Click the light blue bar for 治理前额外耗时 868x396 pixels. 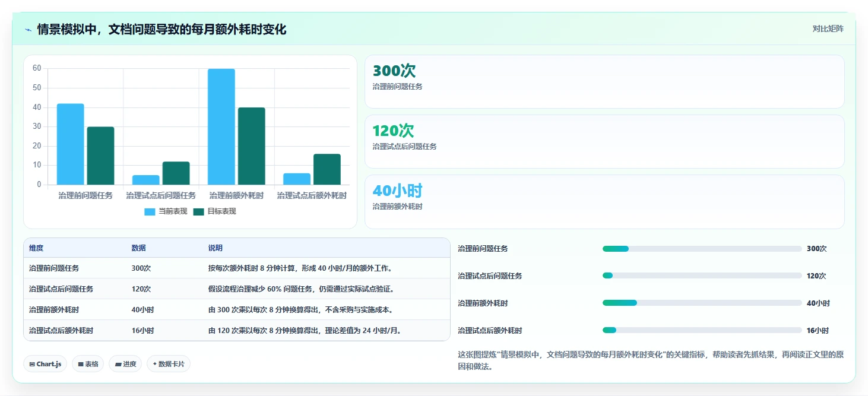[x=221, y=126]
